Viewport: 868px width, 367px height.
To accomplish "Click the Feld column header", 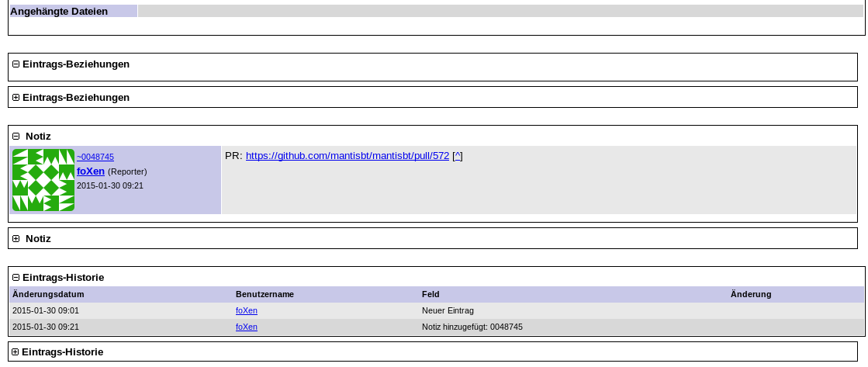I will (x=431, y=294).
